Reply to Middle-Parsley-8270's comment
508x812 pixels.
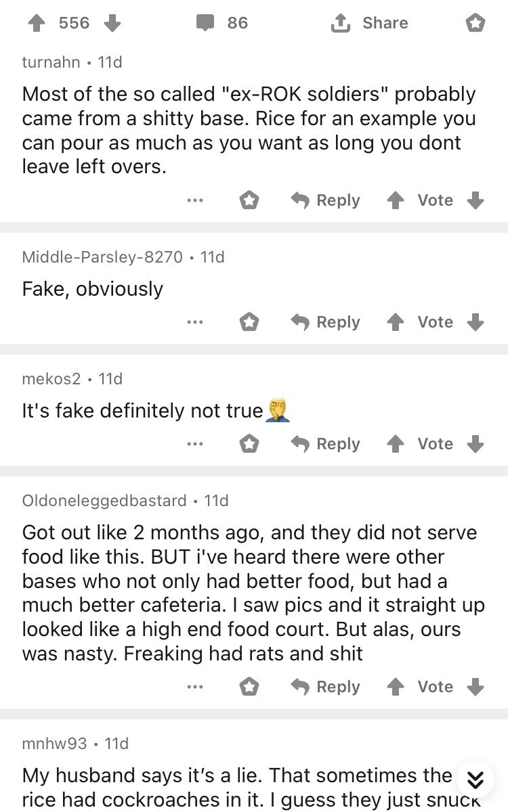tap(326, 322)
